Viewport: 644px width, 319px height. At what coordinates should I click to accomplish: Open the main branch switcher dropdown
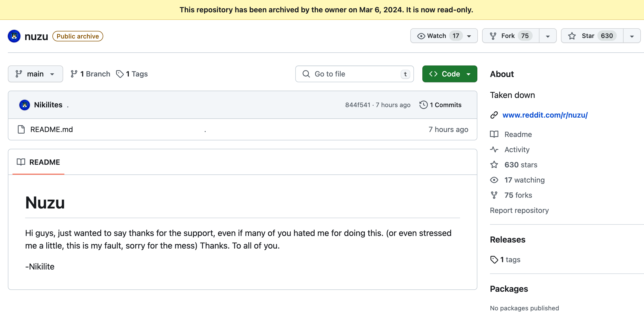35,74
